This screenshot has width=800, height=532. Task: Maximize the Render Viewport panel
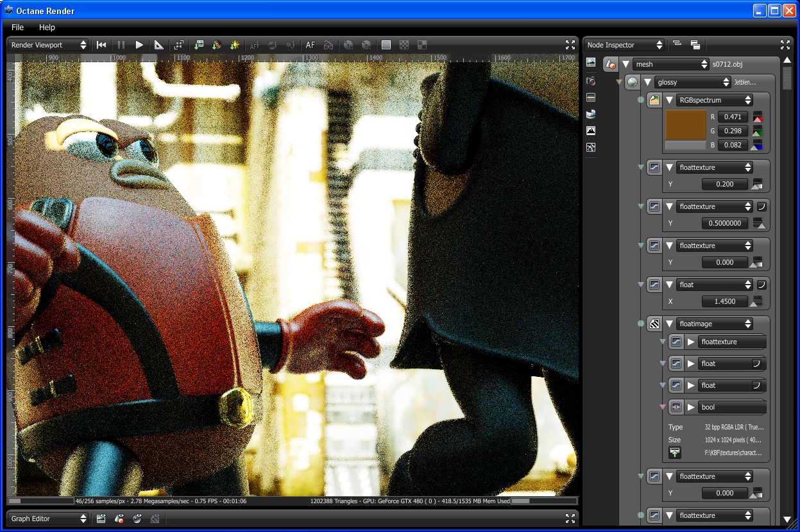coord(570,45)
